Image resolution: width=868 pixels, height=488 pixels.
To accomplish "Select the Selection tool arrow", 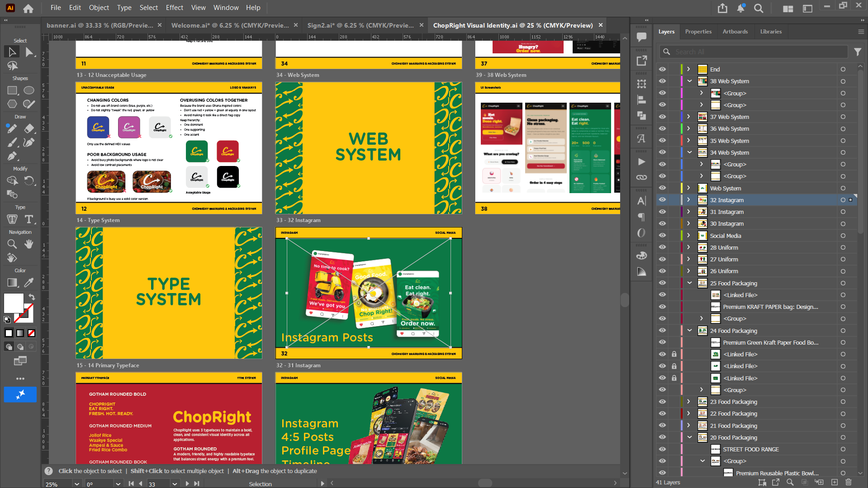I will (x=12, y=52).
